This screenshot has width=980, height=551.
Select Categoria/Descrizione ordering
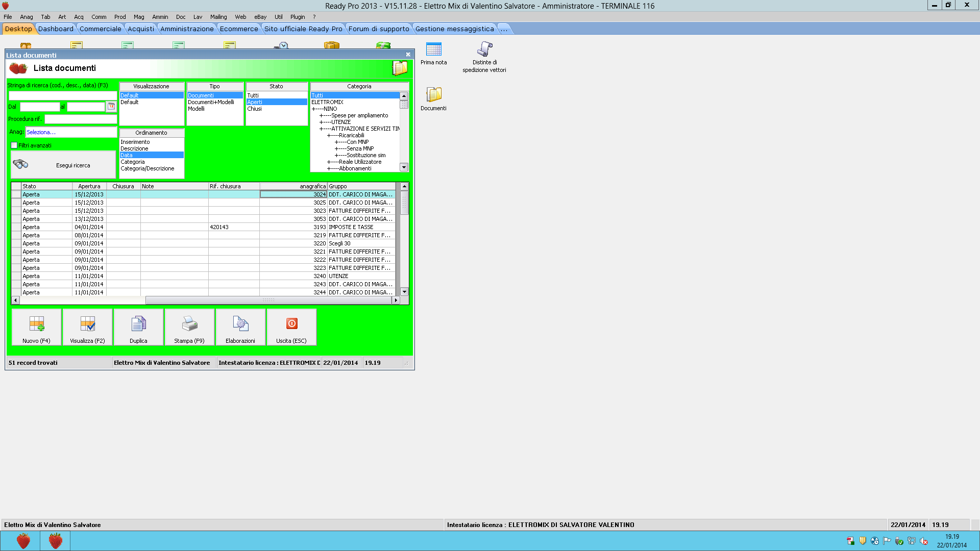[x=151, y=168]
